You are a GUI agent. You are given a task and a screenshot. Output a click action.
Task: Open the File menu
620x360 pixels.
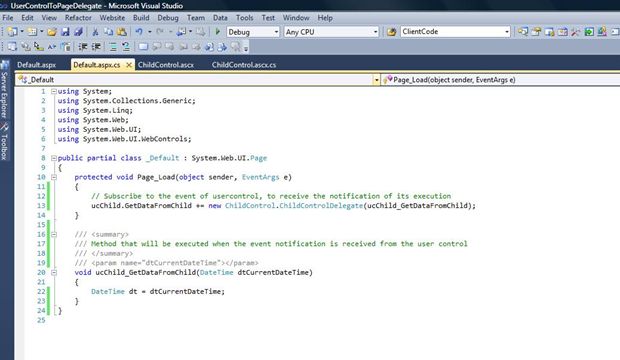pyautogui.click(x=8, y=18)
